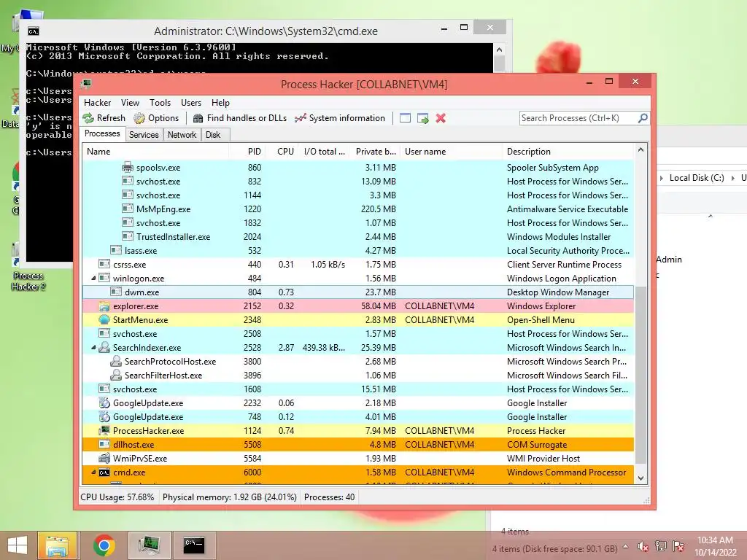Image resolution: width=747 pixels, height=560 pixels.
Task: Switch to Network tab
Action: pyautogui.click(x=182, y=135)
